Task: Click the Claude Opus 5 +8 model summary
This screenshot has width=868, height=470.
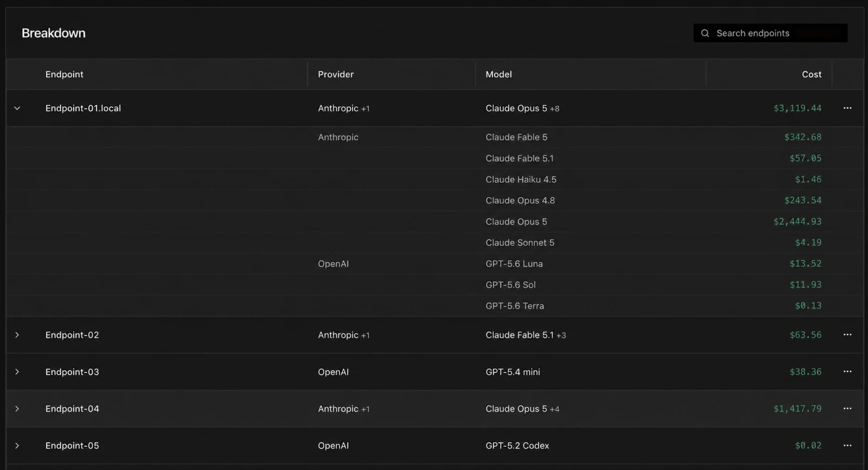Action: click(x=522, y=108)
